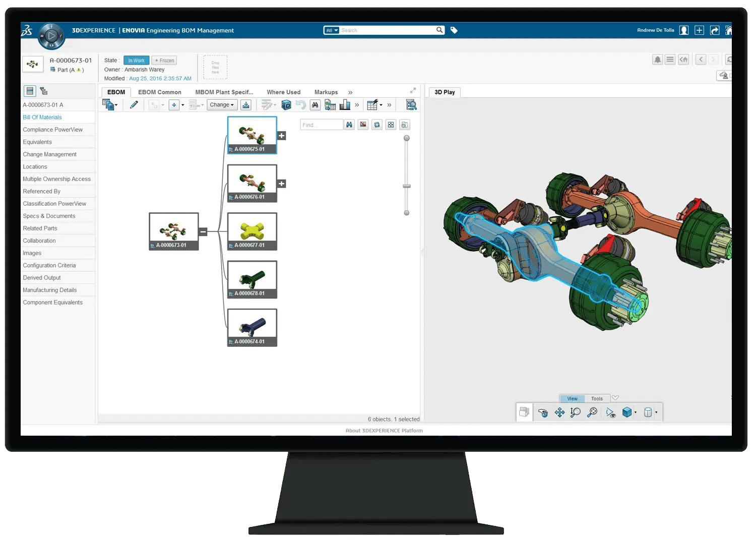The image size is (756, 540).
Task: Click the layers panel icon left of 3D toolbar
Action: tap(524, 412)
